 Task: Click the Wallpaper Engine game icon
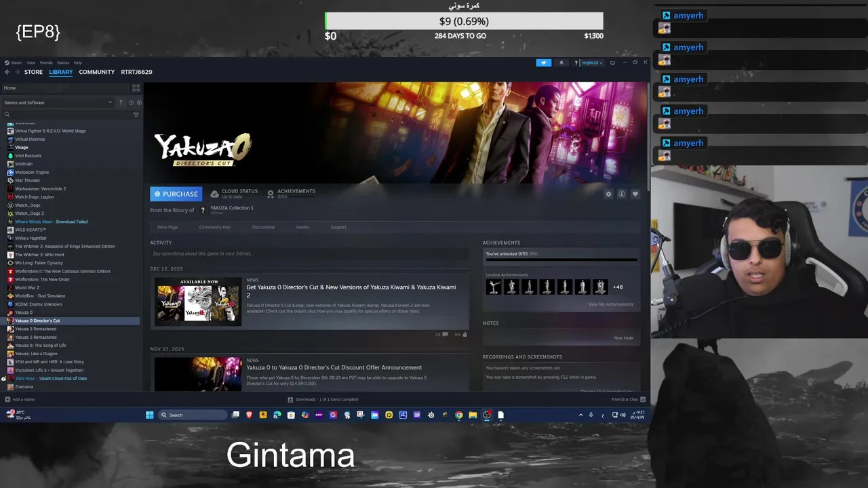pyautogui.click(x=10, y=172)
